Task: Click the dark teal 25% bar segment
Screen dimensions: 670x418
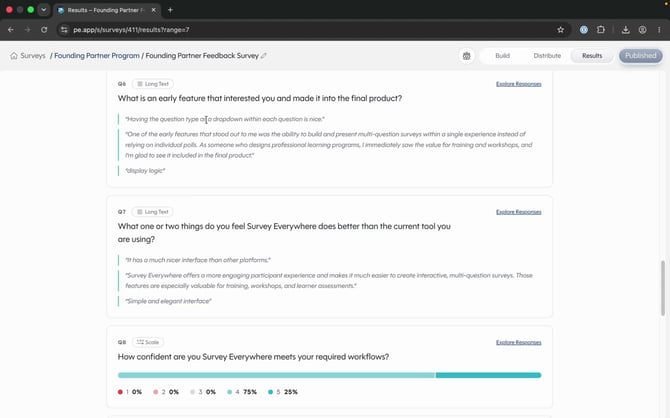Action: click(x=488, y=375)
